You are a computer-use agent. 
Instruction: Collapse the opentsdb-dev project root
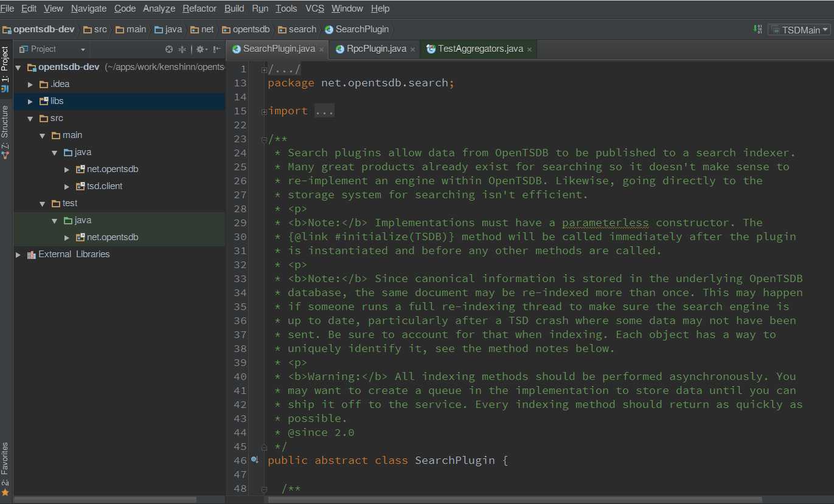(x=18, y=67)
